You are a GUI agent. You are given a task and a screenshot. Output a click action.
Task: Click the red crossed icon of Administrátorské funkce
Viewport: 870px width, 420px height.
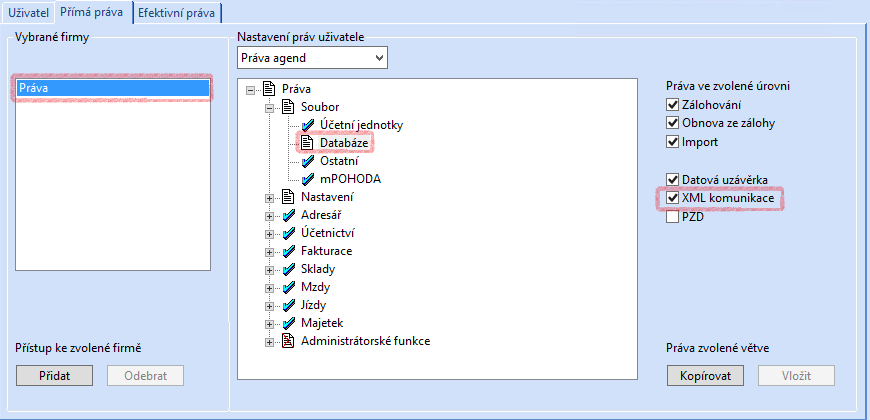[x=289, y=341]
